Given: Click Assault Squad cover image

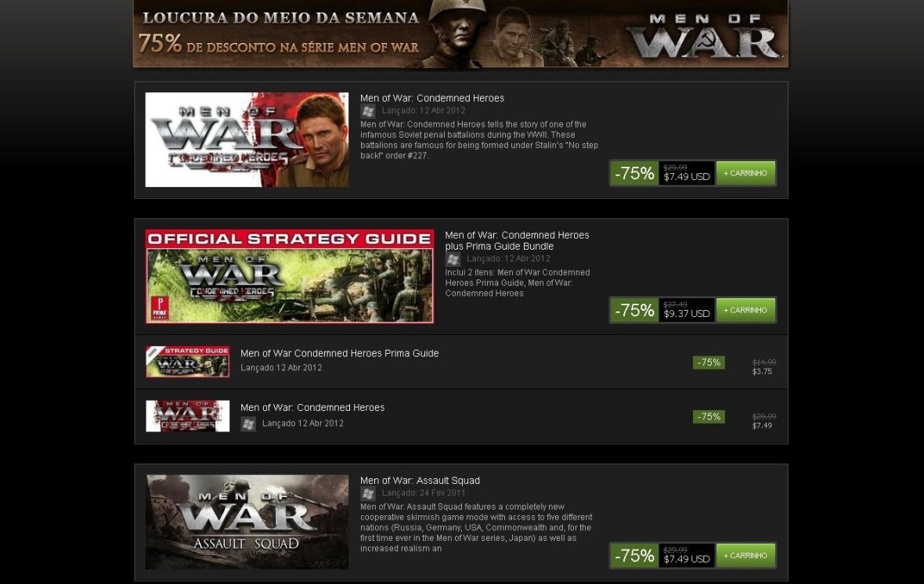Looking at the screenshot, I should click(247, 522).
